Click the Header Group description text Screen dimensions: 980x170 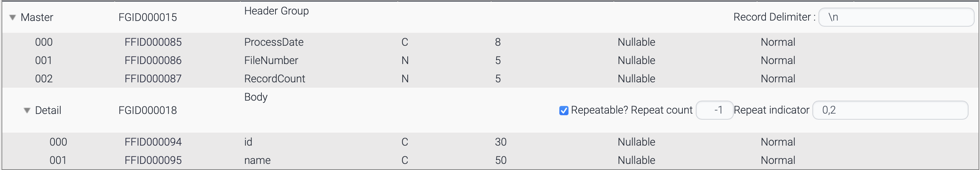point(276,11)
